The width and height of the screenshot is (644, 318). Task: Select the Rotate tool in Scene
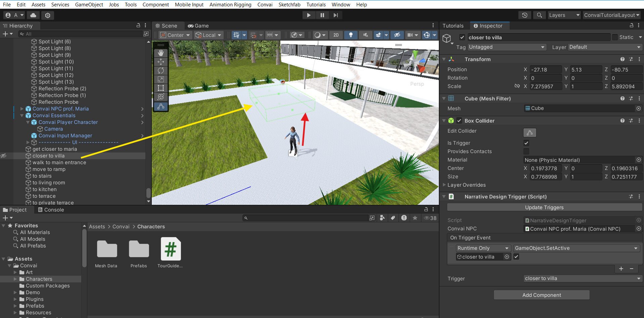click(x=161, y=71)
